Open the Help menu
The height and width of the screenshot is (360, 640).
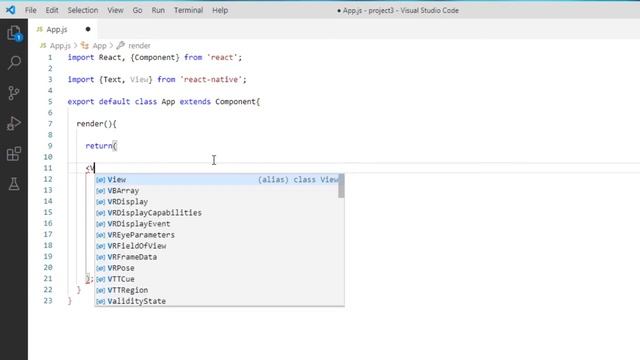(220, 10)
